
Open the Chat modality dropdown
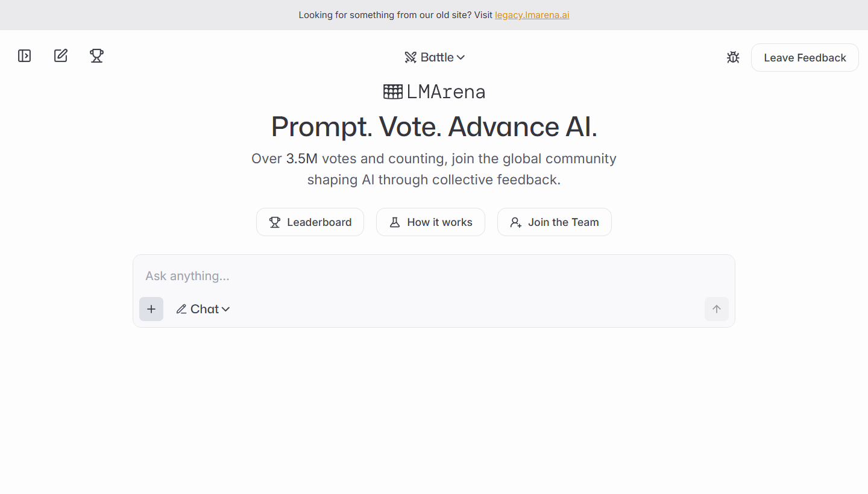(203, 309)
